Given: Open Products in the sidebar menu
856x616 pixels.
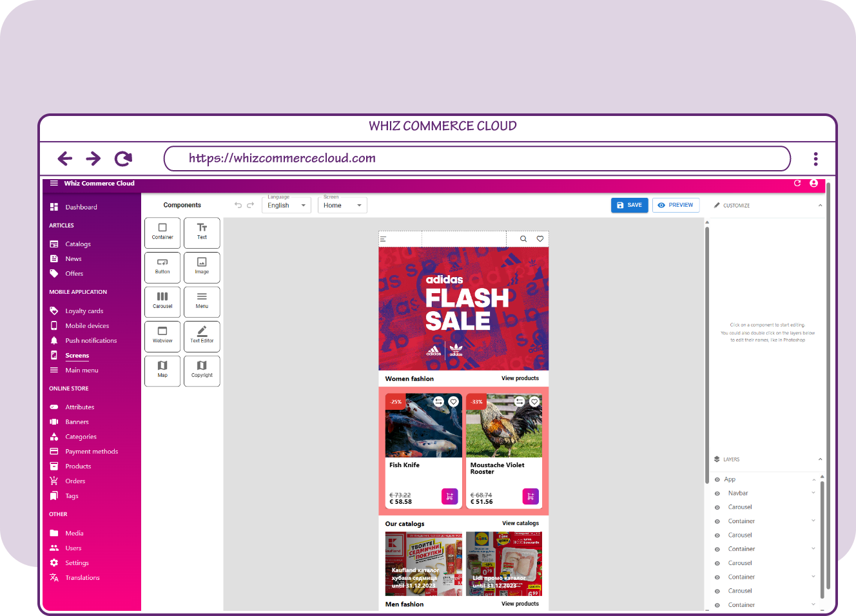Looking at the screenshot, I should pos(78,467).
